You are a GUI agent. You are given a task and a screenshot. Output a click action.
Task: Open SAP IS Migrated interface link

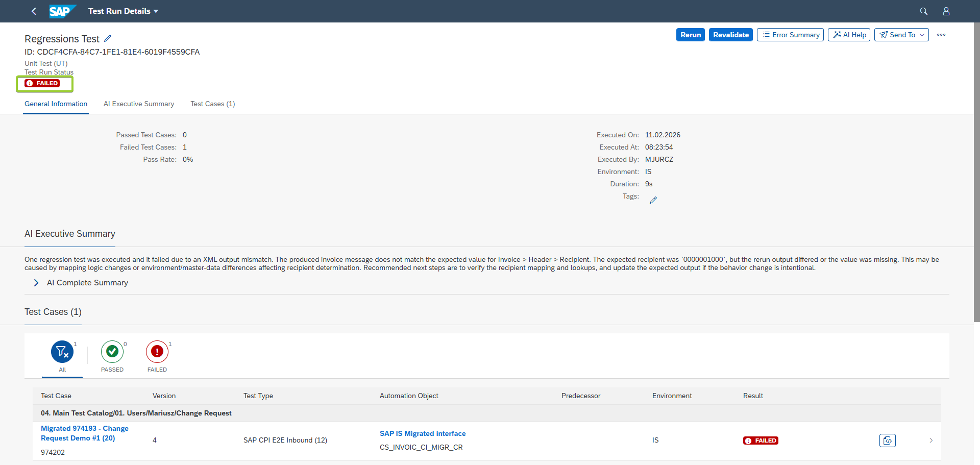point(423,433)
